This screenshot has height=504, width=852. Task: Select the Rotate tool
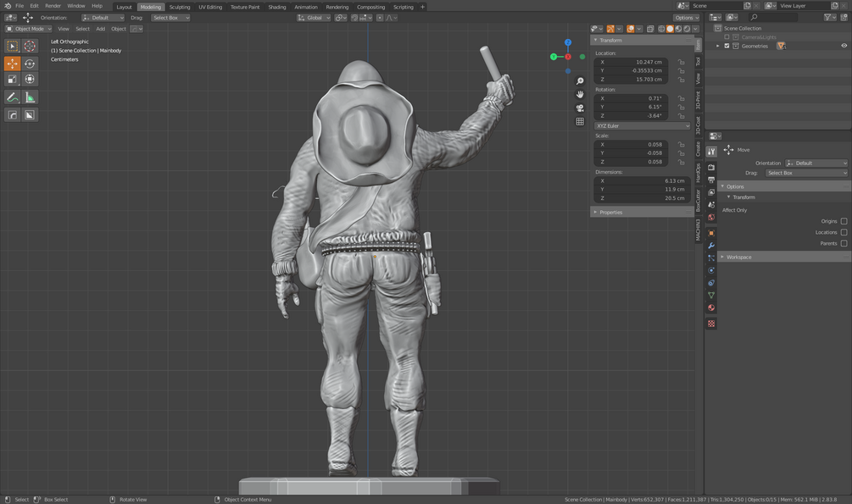pos(30,64)
